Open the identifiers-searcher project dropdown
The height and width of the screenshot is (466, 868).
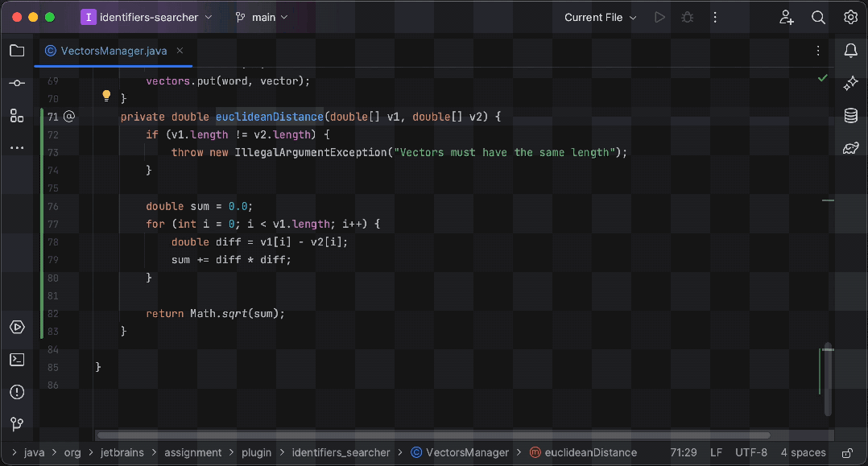click(x=147, y=17)
